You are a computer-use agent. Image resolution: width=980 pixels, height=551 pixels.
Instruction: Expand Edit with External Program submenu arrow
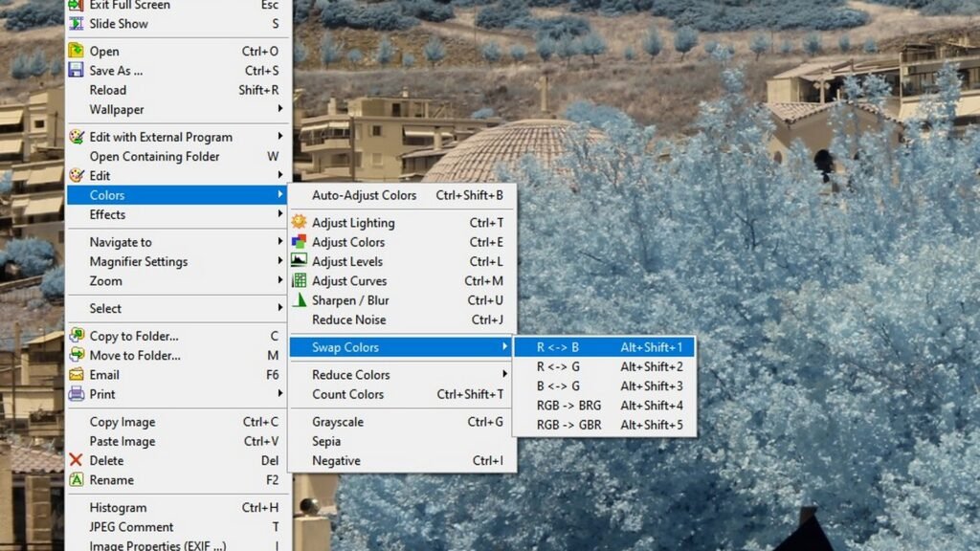tap(280, 136)
